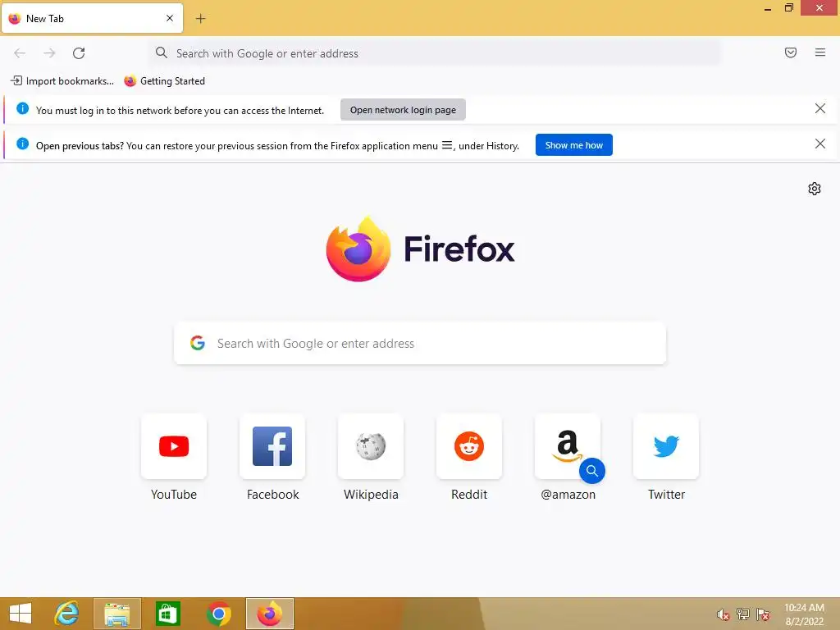
Task: Click the taskbar clock showing 10:24 AM
Action: pyautogui.click(x=804, y=614)
